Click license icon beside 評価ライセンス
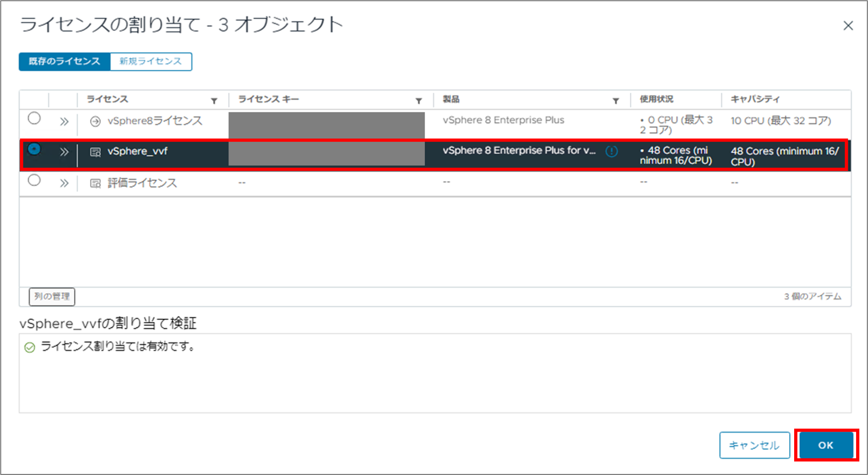The height and width of the screenshot is (475, 868). click(x=95, y=183)
